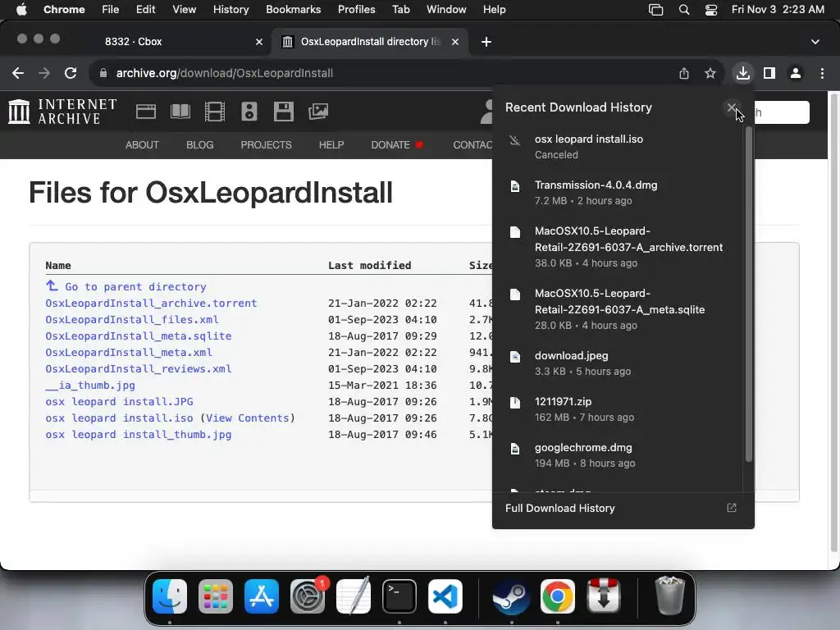Open Trash from the dock
Screen dimensions: 840x630
(x=669, y=596)
